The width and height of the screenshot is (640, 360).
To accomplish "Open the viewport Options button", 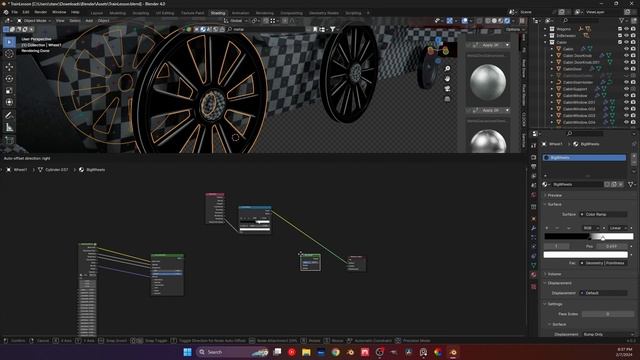I will click(514, 29).
